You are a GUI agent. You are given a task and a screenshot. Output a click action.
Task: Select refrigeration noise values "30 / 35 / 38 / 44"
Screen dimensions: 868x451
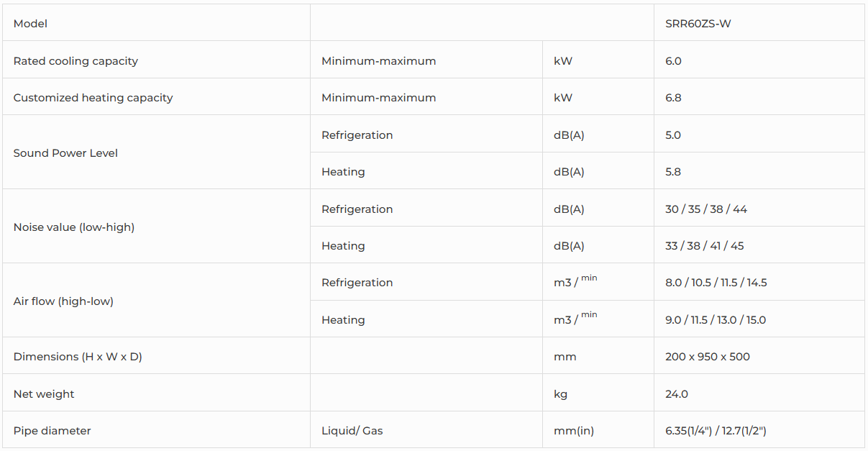click(705, 209)
